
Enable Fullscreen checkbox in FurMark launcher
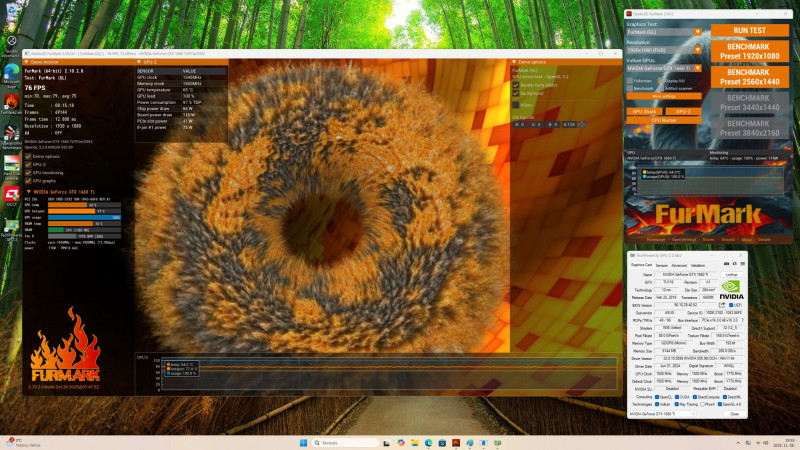click(x=630, y=81)
